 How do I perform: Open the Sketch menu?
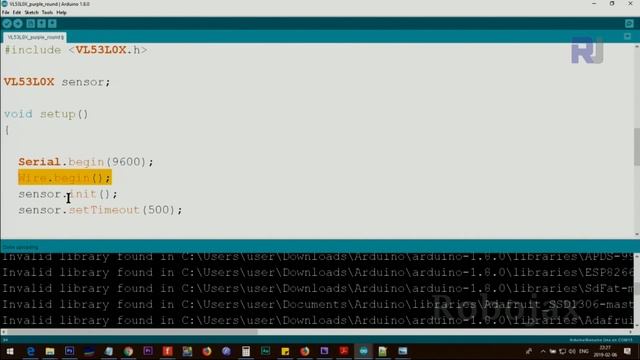coord(31,13)
